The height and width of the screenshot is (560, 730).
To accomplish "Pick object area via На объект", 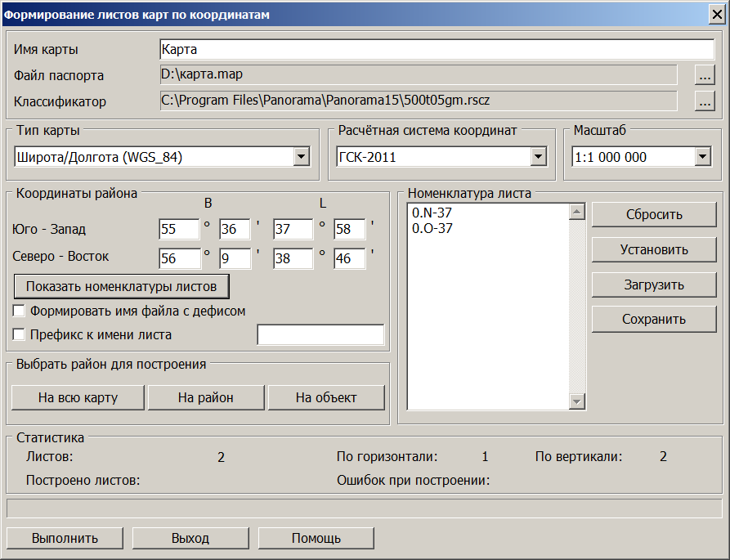I will [x=326, y=397].
